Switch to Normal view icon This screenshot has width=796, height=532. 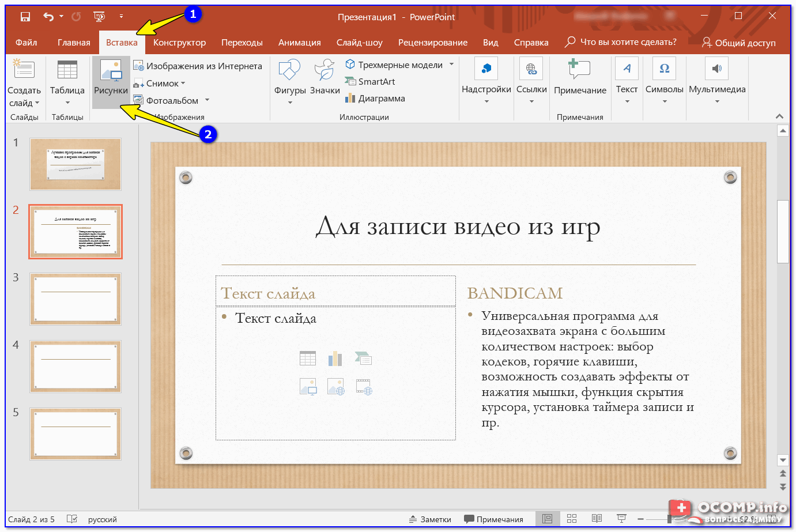tap(548, 519)
